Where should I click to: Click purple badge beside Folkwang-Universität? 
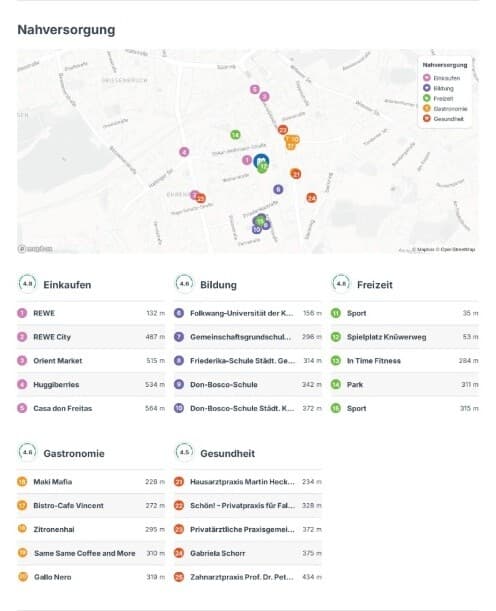[179, 313]
